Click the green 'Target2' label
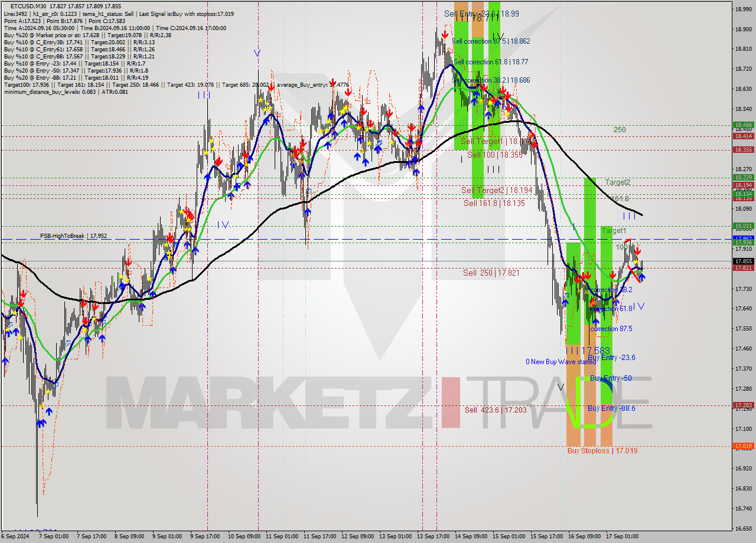The width and height of the screenshot is (756, 543). pyautogui.click(x=617, y=182)
